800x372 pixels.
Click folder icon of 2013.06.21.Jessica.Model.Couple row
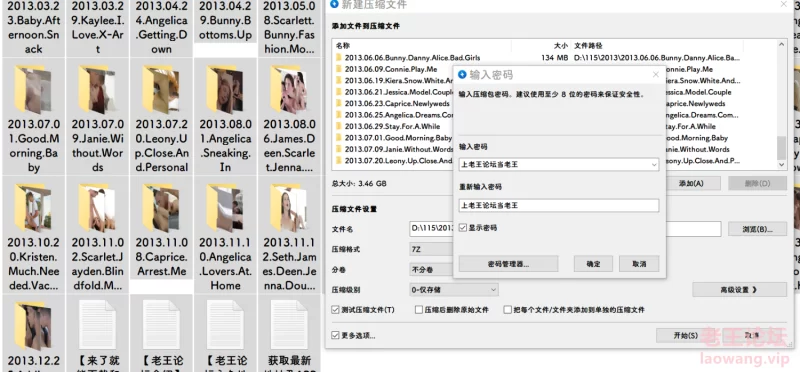pos(338,92)
